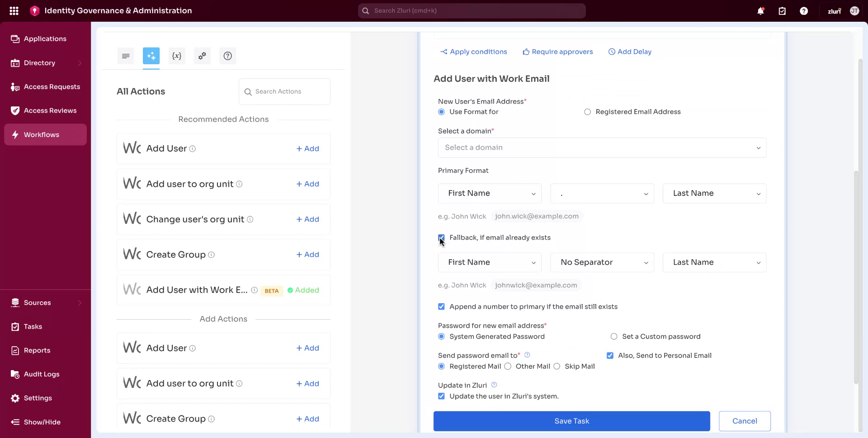Open the Workflows section in the sidebar
This screenshot has width=868, height=438.
(x=42, y=134)
